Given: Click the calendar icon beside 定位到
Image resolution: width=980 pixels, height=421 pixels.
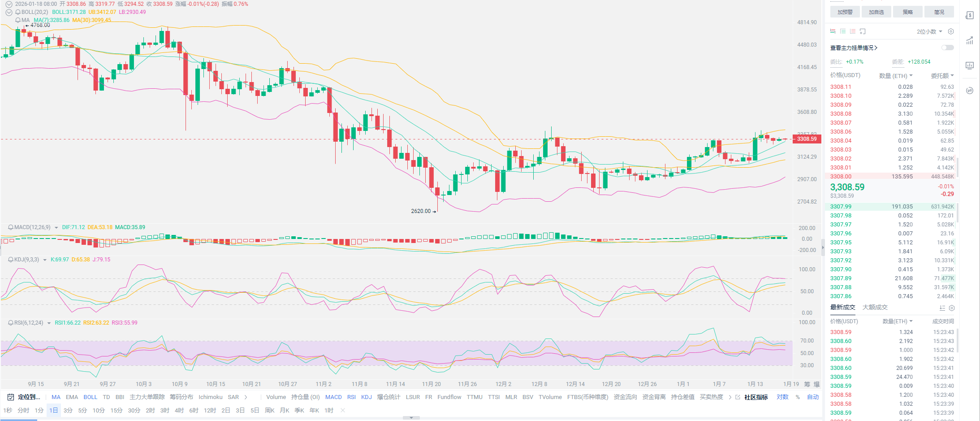Looking at the screenshot, I should 11,397.
